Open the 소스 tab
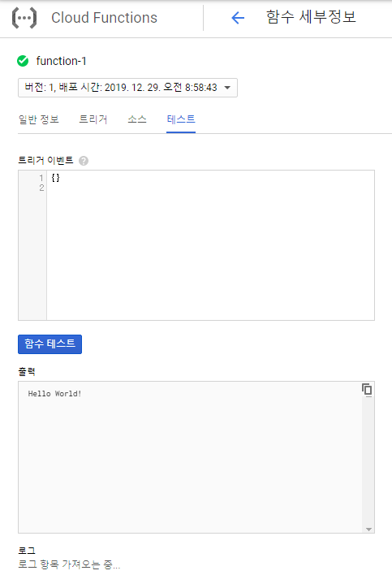Screen dimensions: 392x588 (137, 119)
